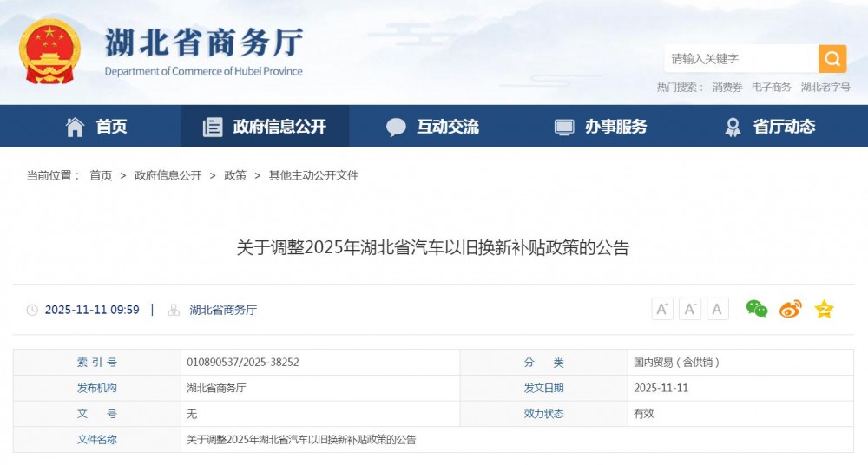Open 其他主动公开文件 breadcrumb link
Image resolution: width=868 pixels, height=465 pixels.
(313, 175)
